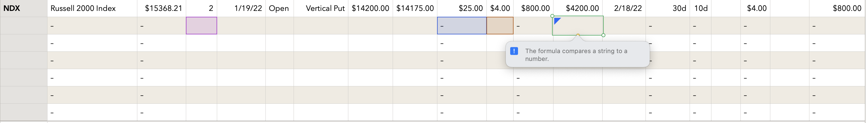
Task: Select the 1/19/22 date cell
Action: (x=241, y=8)
